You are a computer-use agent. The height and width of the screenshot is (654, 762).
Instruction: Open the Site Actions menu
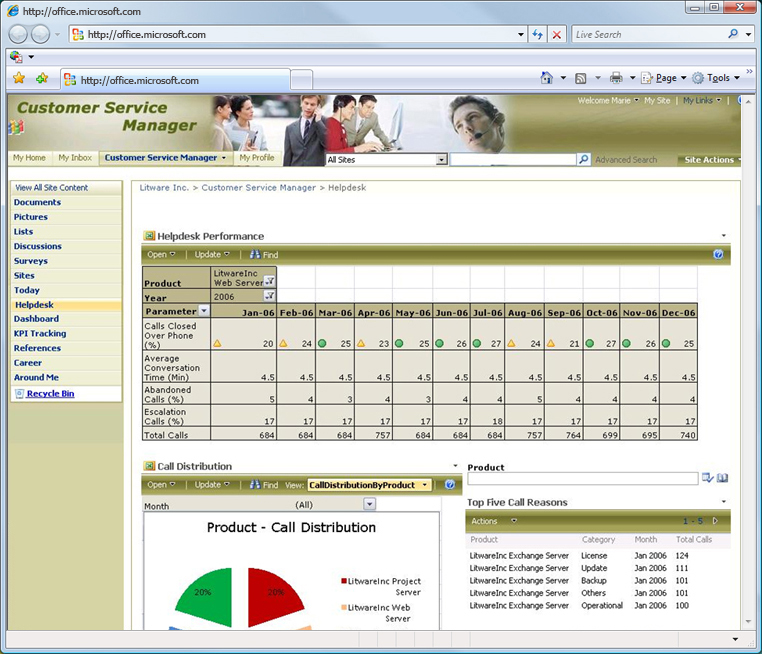click(x=709, y=160)
